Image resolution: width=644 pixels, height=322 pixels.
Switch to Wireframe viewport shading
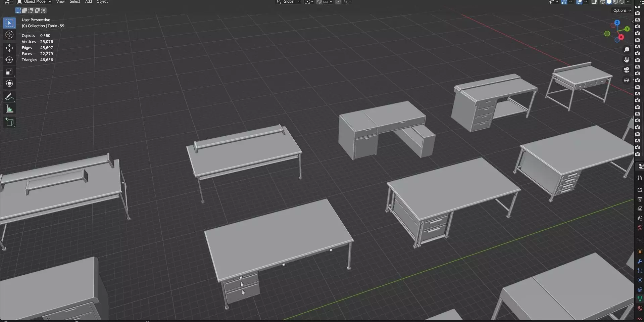(x=603, y=2)
